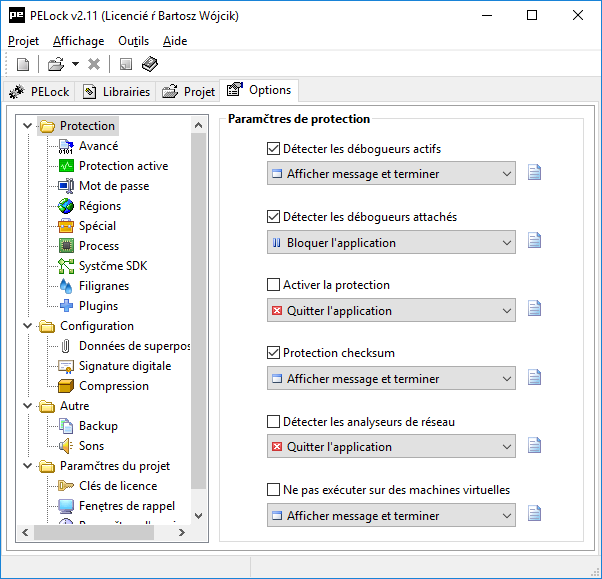Open action dropdown under débogueurs actifs

[x=391, y=174]
